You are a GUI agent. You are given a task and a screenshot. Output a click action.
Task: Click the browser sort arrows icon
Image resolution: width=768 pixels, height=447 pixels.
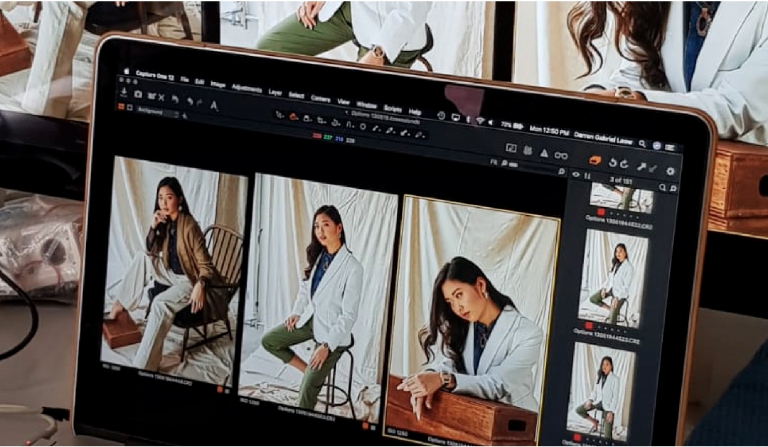587,176
